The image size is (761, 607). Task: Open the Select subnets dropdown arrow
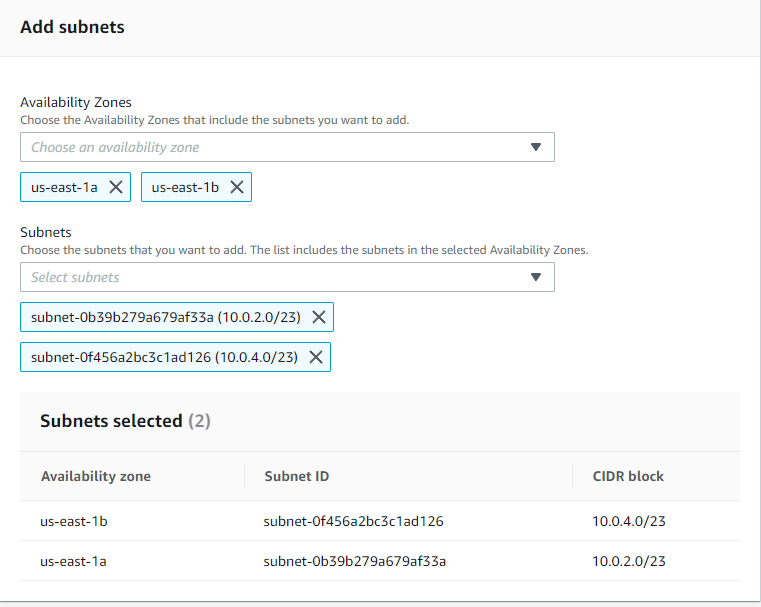point(536,277)
